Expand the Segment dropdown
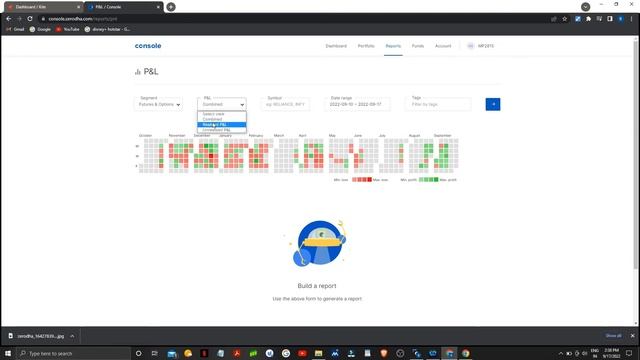This screenshot has height=360, width=640. 158,104
